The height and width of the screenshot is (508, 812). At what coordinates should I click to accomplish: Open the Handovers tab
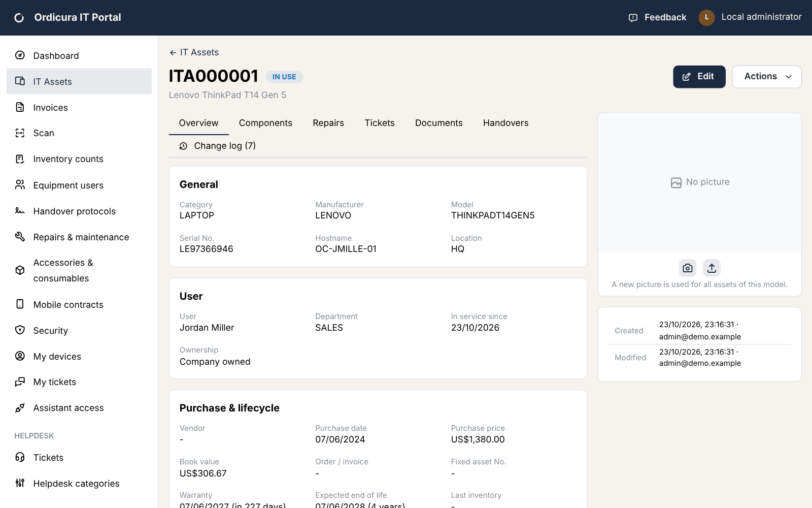point(505,123)
